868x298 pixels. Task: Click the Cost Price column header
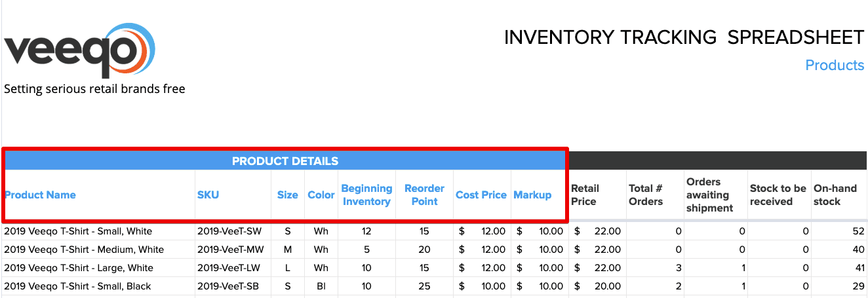point(481,195)
